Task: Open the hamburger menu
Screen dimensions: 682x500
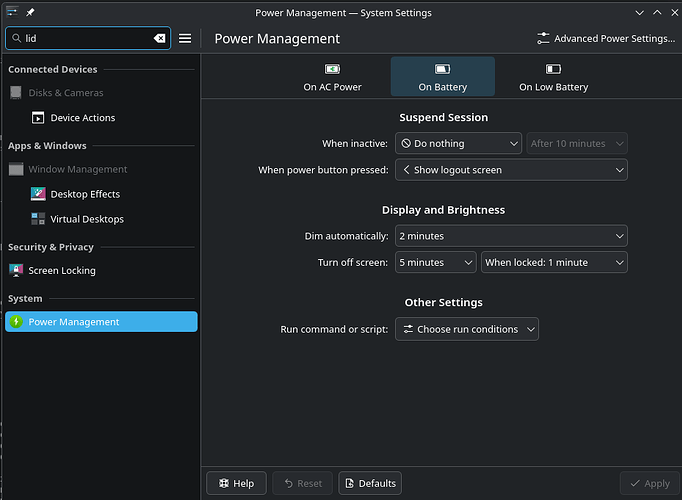Action: 185,38
